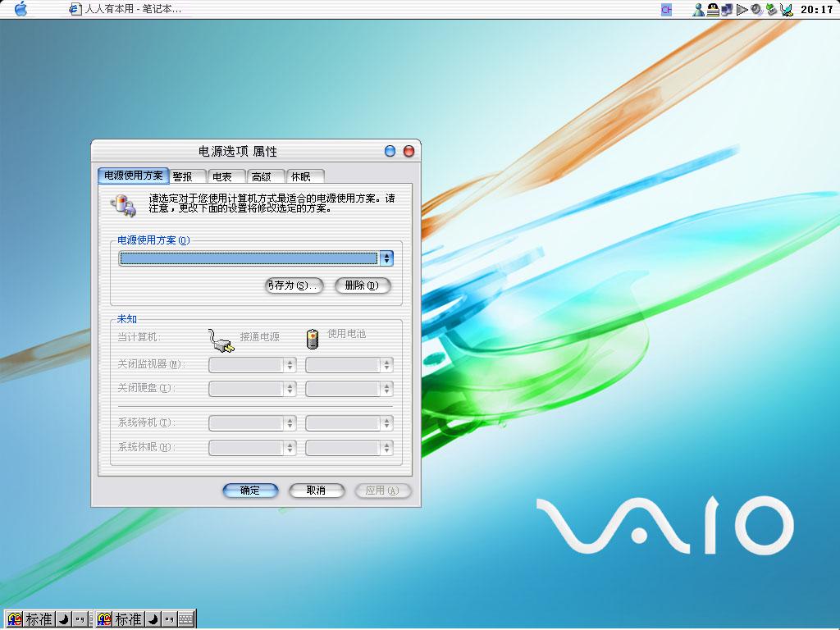The height and width of the screenshot is (630, 840).
Task: Click the 电源选项 属性 dialog title
Action: (x=238, y=152)
